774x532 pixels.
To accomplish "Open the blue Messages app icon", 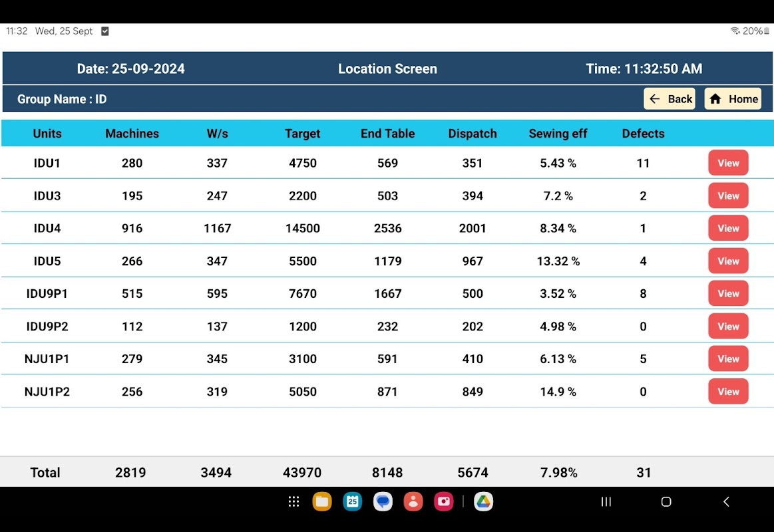I will [383, 501].
